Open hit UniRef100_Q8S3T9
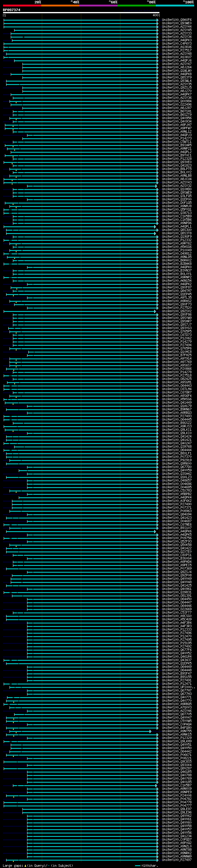 (x=177, y=78)
